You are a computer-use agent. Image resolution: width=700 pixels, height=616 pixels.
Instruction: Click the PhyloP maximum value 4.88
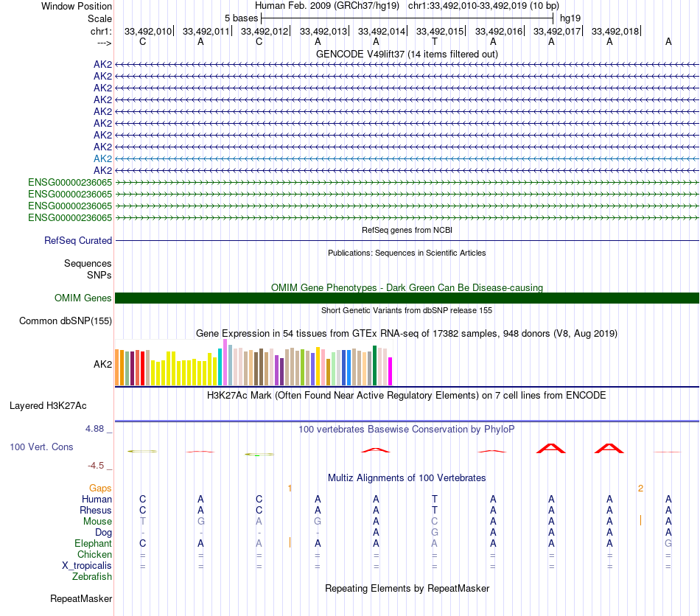[94, 429]
